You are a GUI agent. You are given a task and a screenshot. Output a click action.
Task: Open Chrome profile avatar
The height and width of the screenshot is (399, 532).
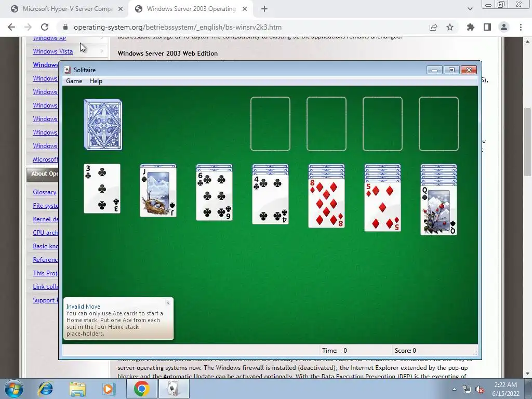click(x=504, y=27)
